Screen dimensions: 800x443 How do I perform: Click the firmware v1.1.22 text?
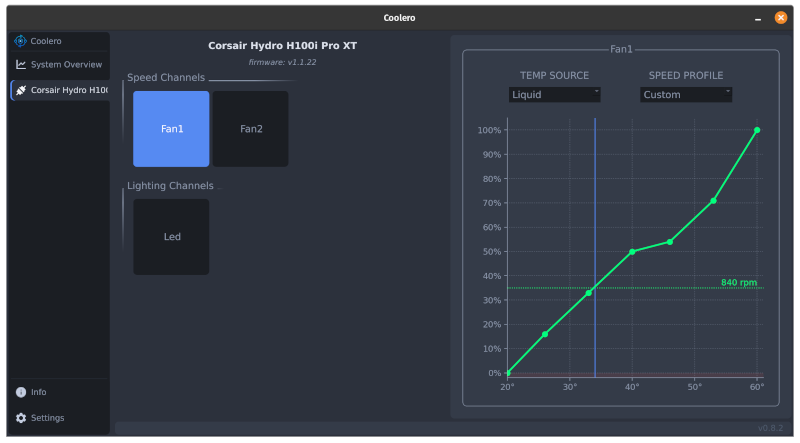tap(282, 62)
